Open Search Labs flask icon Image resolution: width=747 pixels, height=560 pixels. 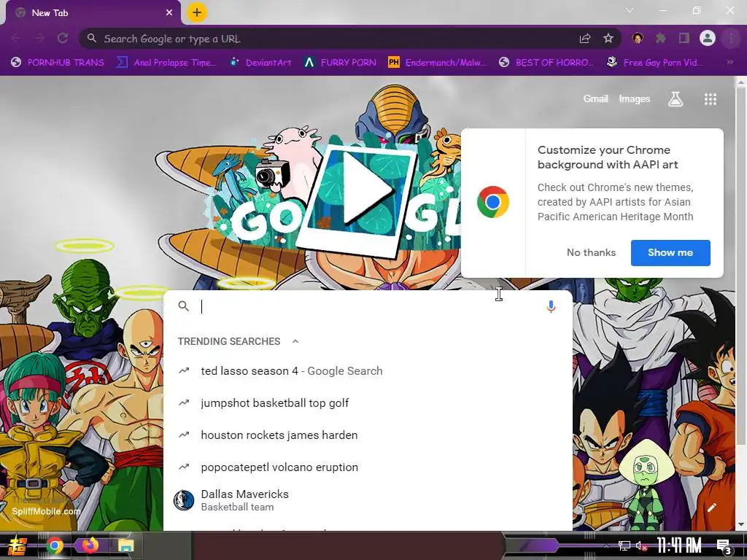click(676, 99)
